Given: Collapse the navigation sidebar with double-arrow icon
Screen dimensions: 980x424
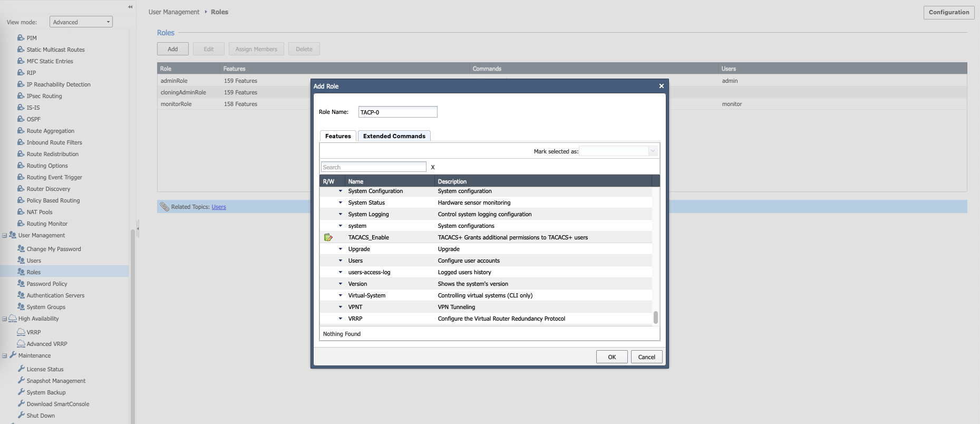Looking at the screenshot, I should click(x=130, y=7).
